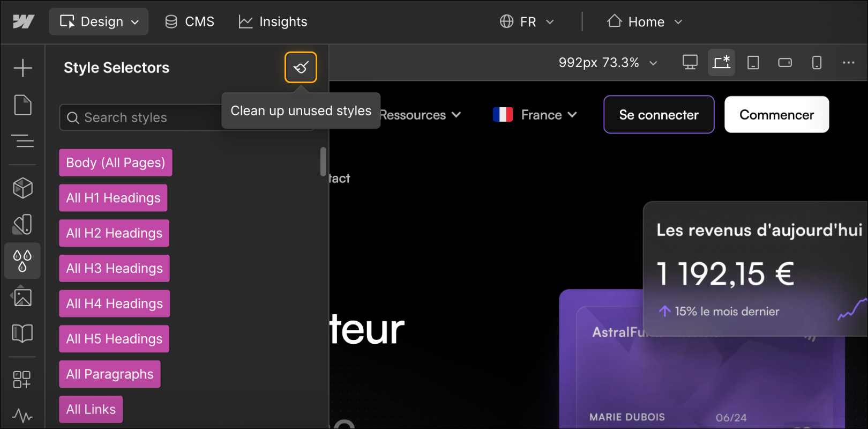Image resolution: width=868 pixels, height=429 pixels.
Task: Click the Se connecter button
Action: tap(659, 115)
